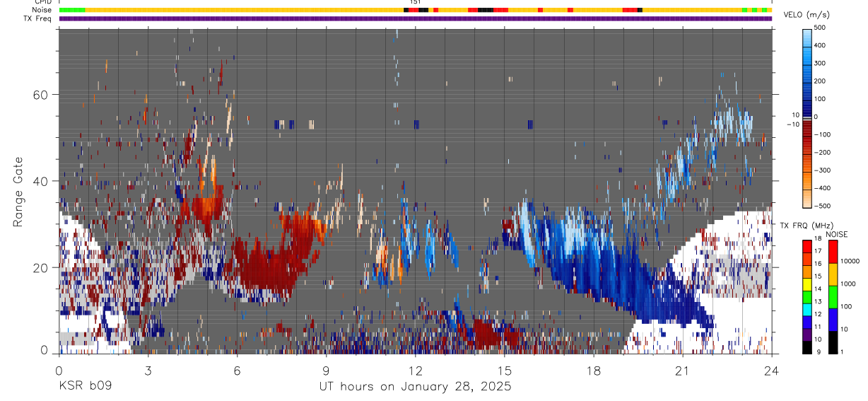Click the velocity colorbar label "300"

[x=821, y=63]
